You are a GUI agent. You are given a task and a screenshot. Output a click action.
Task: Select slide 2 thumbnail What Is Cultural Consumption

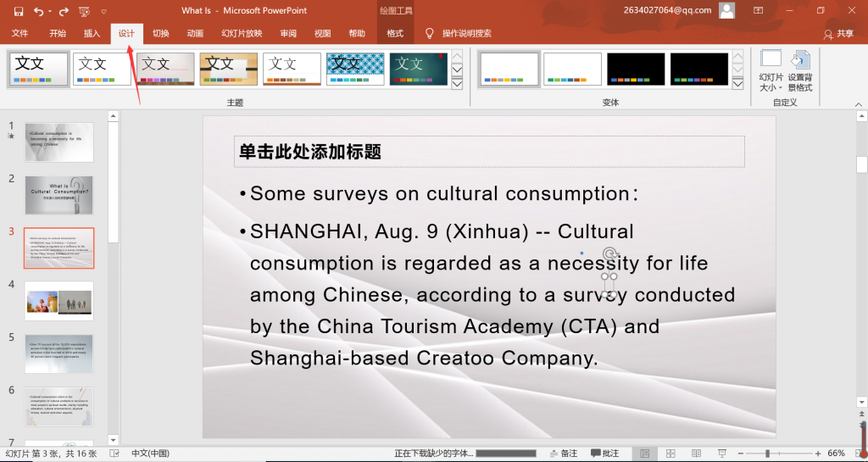[59, 195]
